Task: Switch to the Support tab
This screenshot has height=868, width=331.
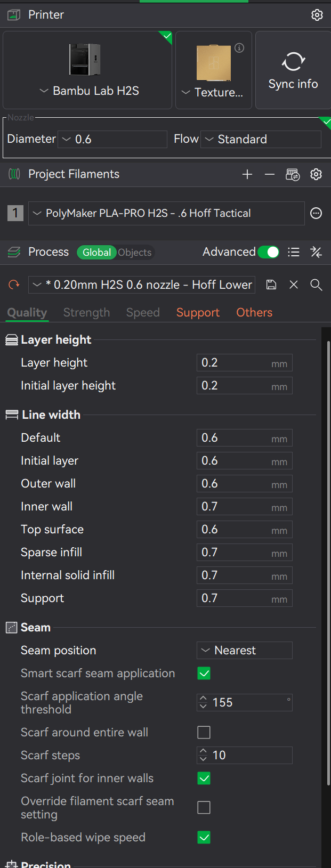Action: [198, 313]
